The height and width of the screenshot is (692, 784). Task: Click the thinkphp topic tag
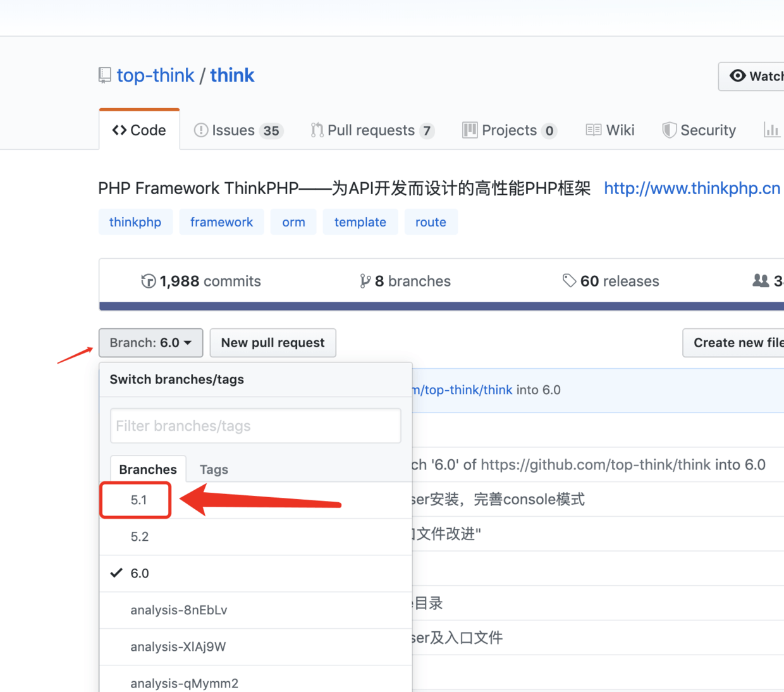[x=135, y=222]
